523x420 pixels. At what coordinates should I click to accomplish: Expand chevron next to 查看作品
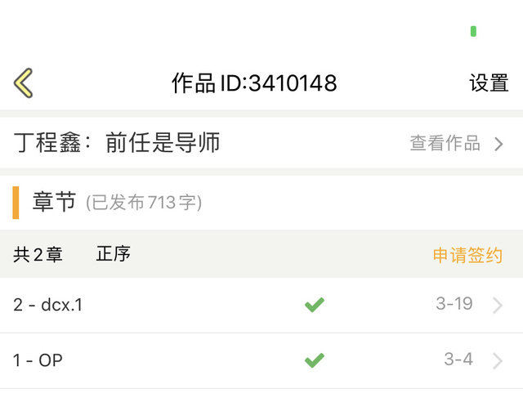point(498,145)
